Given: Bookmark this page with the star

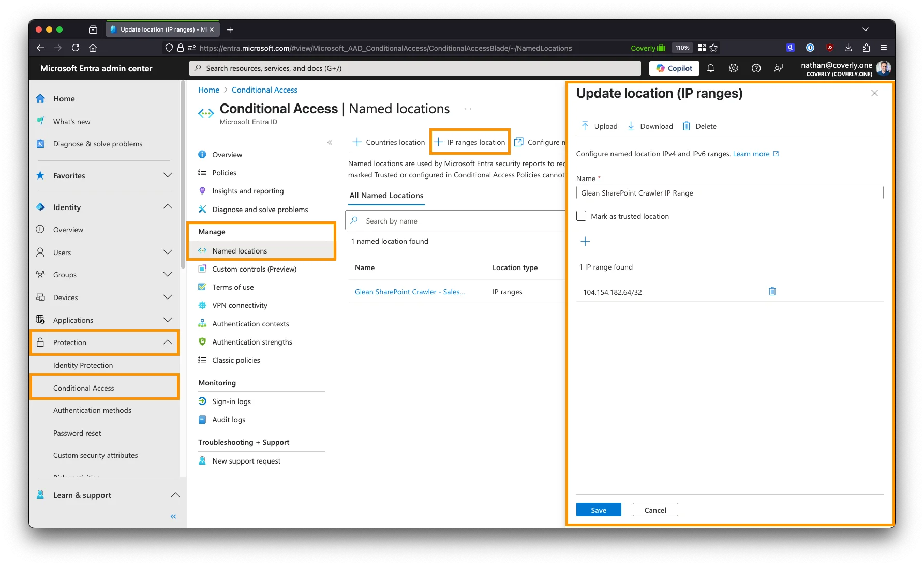Looking at the screenshot, I should tap(713, 48).
